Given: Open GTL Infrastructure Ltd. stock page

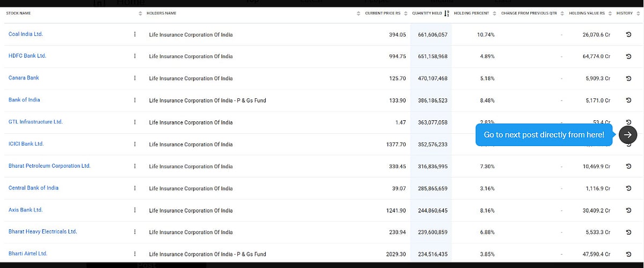Looking at the screenshot, I should 35,122.
